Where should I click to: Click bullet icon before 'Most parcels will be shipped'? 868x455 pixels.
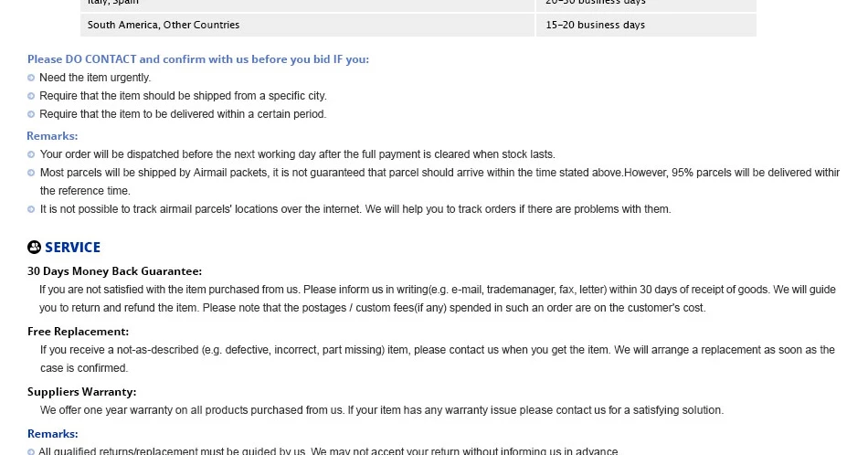[31, 174]
